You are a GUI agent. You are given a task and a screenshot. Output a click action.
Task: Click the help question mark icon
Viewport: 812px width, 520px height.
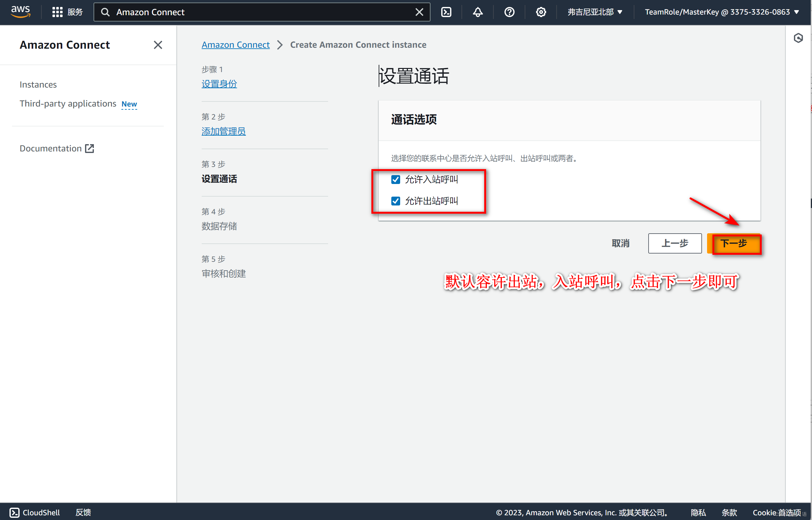[510, 12]
